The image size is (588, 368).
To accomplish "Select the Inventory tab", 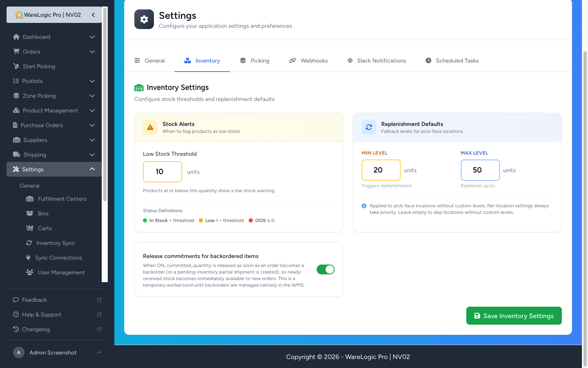I will 202,61.
